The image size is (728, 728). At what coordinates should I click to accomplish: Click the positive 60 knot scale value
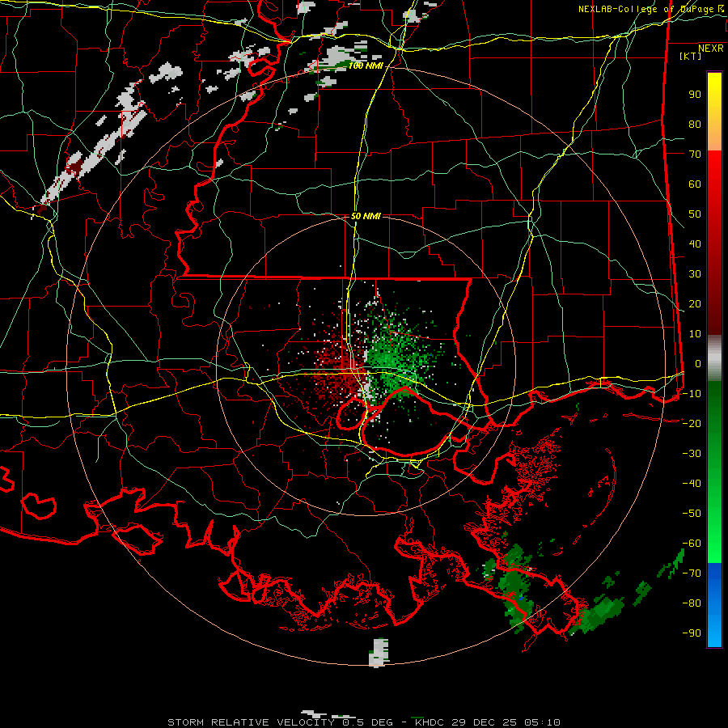point(695,184)
